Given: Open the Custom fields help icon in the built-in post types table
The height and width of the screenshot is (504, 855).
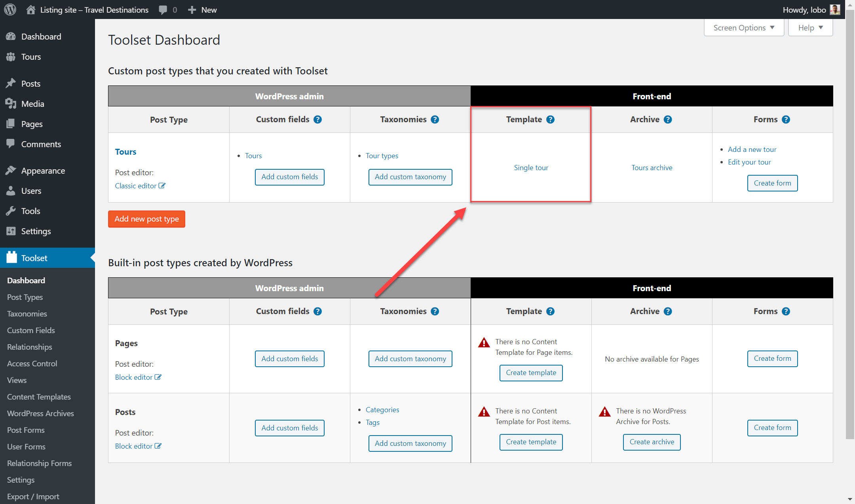Looking at the screenshot, I should coord(317,311).
